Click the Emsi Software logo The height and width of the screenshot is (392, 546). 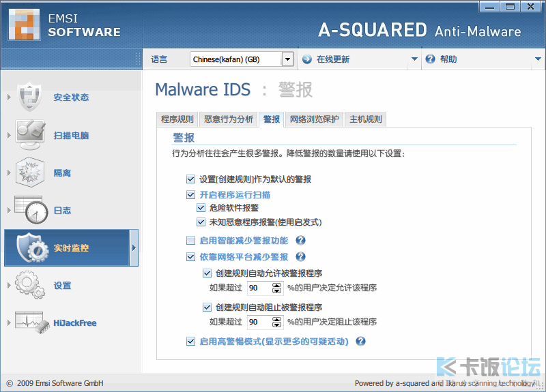point(24,25)
